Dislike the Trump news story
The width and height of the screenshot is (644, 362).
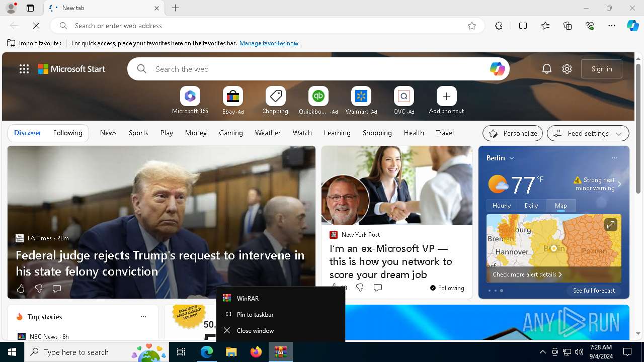click(x=39, y=289)
